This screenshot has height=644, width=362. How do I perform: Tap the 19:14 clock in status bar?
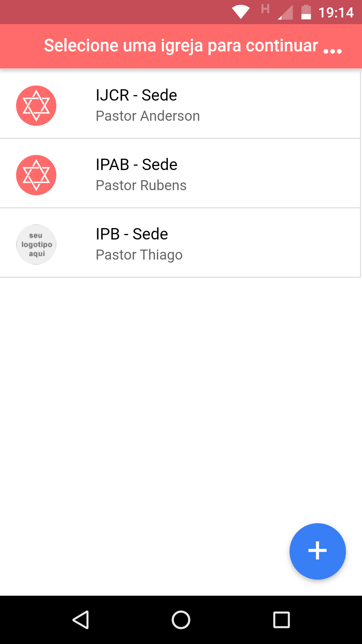point(336,13)
